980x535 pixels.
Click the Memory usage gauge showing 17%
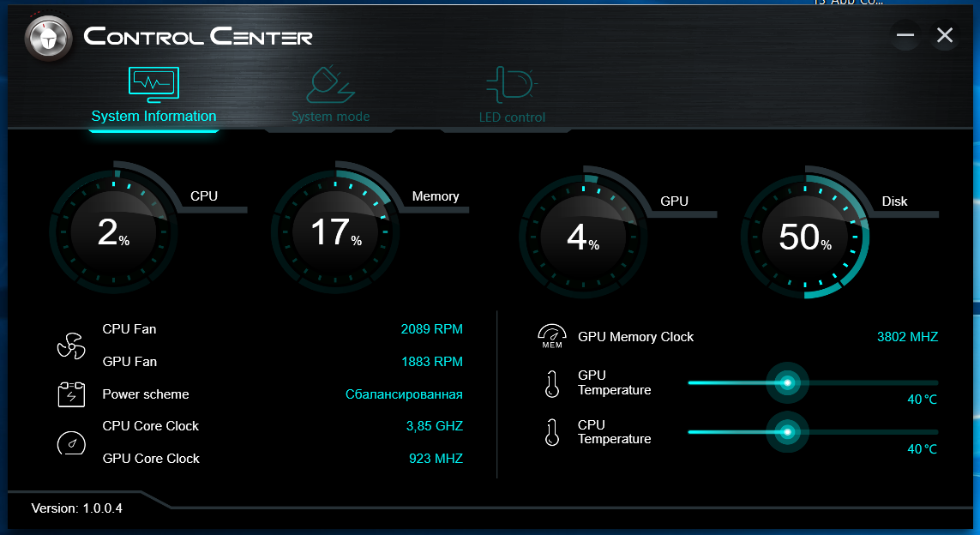(335, 231)
